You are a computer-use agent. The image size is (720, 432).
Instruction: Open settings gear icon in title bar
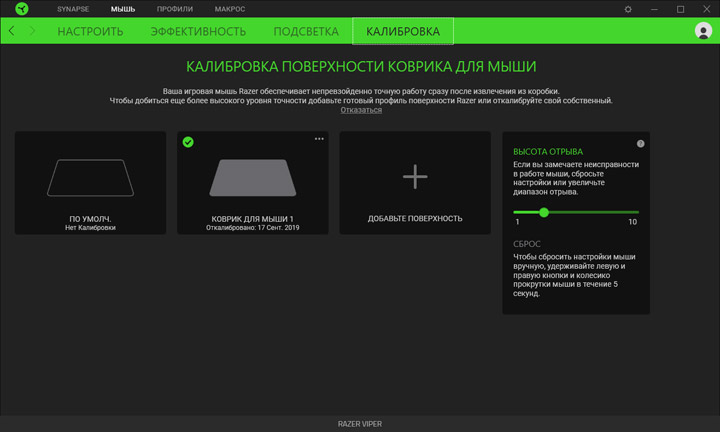[x=628, y=9]
